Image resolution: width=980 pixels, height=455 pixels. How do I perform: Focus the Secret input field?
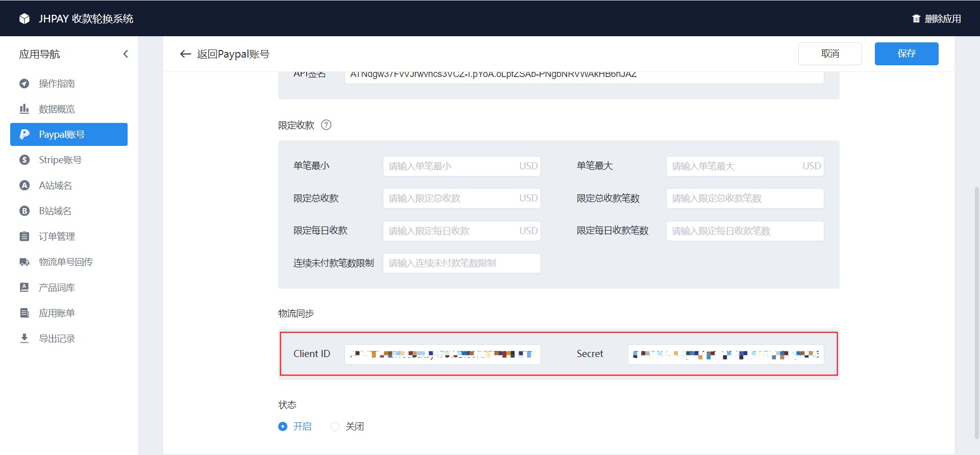[726, 354]
